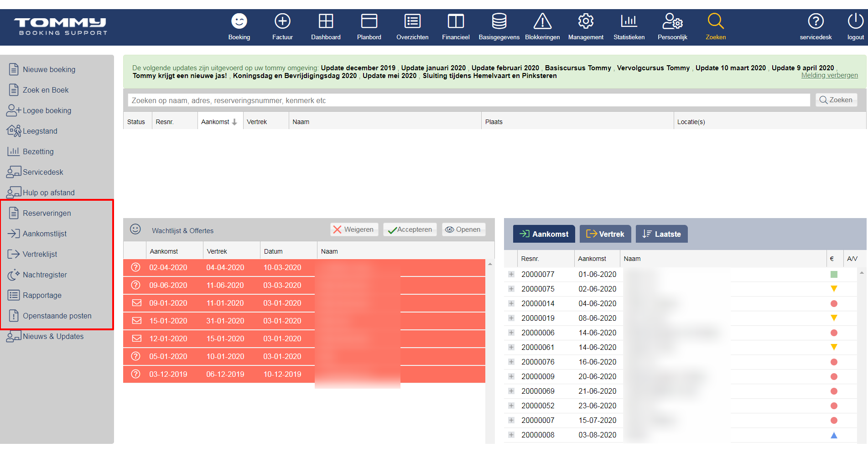Open the Boeking smiley icon
Viewport: 868px width, 453px height.
(x=239, y=21)
